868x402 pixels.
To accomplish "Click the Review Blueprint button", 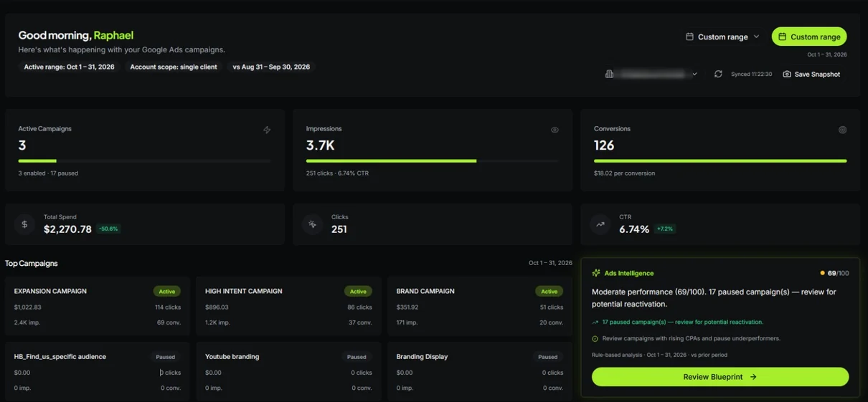I will point(720,376).
